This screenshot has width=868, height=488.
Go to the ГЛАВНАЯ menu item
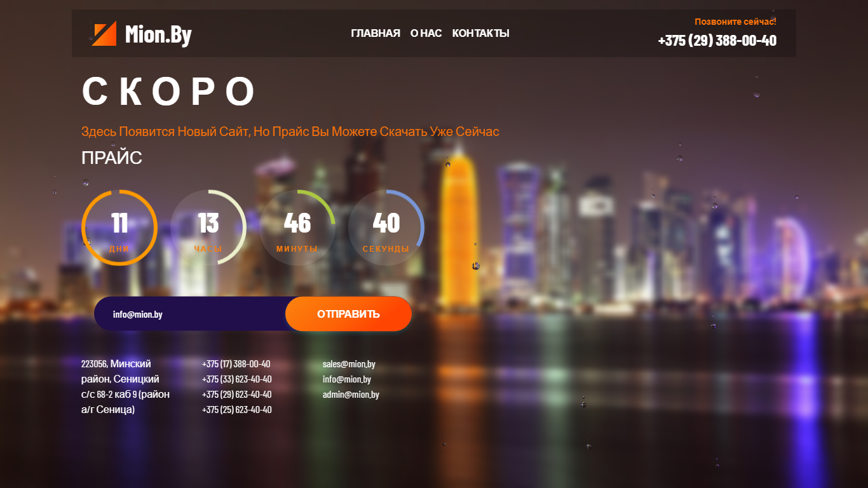pos(376,33)
